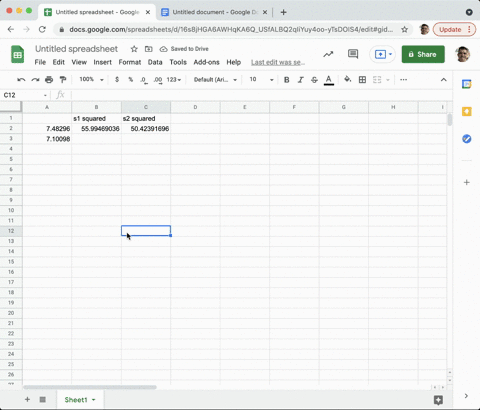Open the Name box dropdown arrow

(45, 95)
